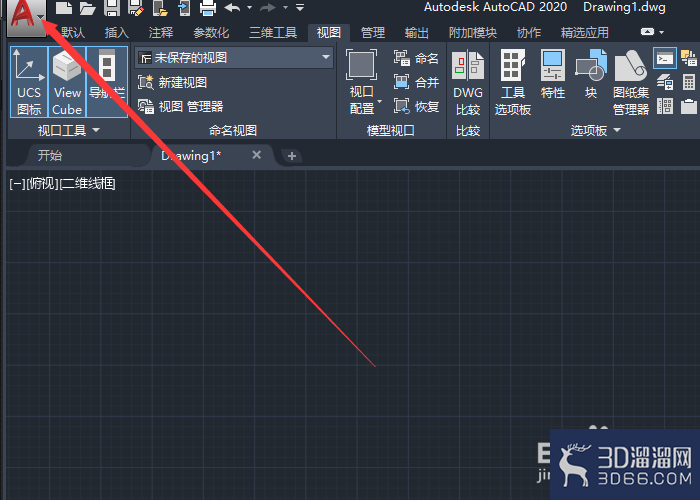700x500 pixels.
Task: Switch to the 注释 ribbon tab
Action: 161,33
